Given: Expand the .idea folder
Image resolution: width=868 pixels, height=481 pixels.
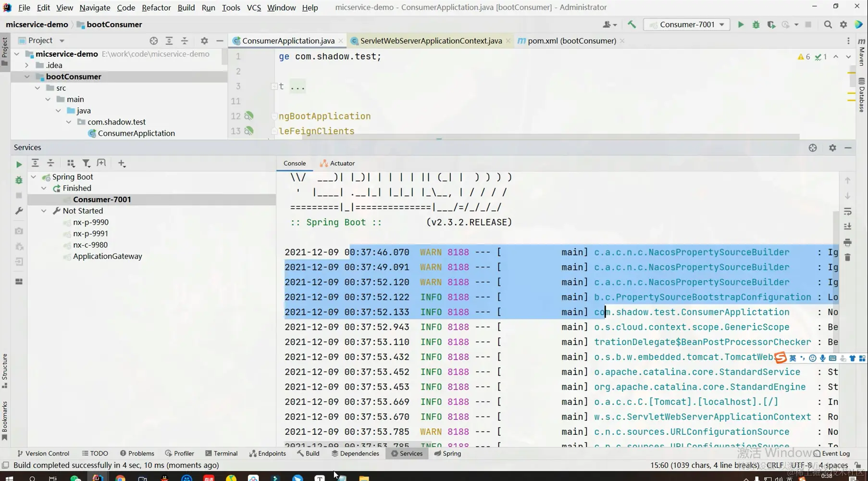Looking at the screenshot, I should [27, 65].
